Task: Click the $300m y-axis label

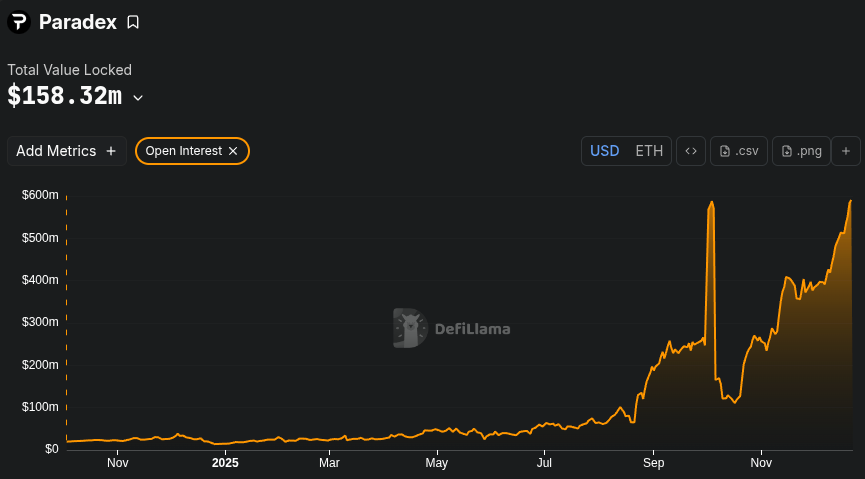Action: click(40, 322)
